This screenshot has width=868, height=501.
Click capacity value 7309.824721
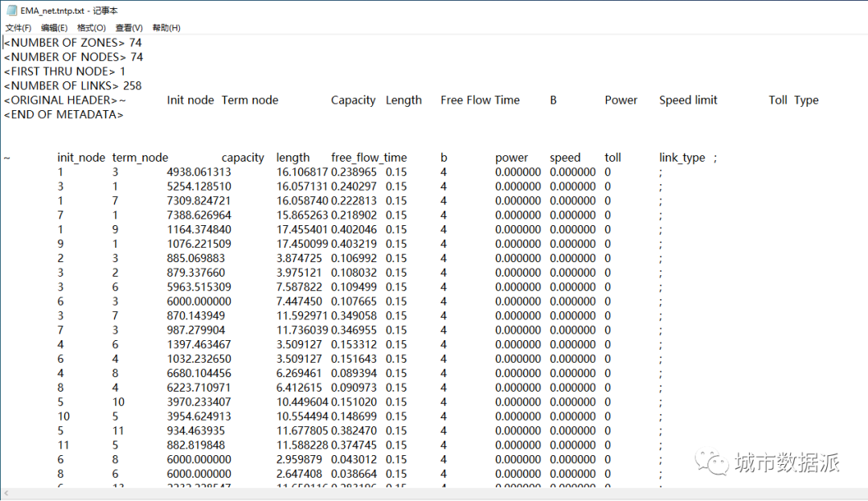pyautogui.click(x=199, y=201)
